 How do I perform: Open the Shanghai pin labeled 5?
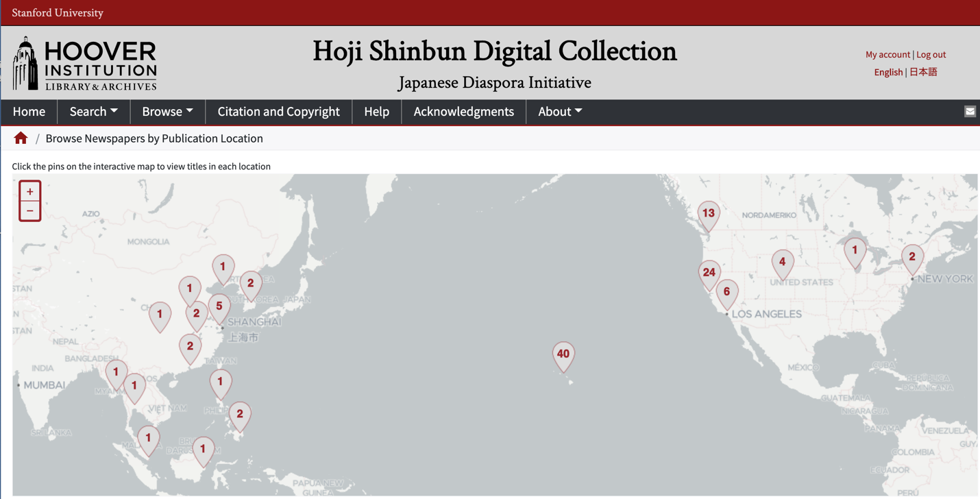click(x=219, y=307)
